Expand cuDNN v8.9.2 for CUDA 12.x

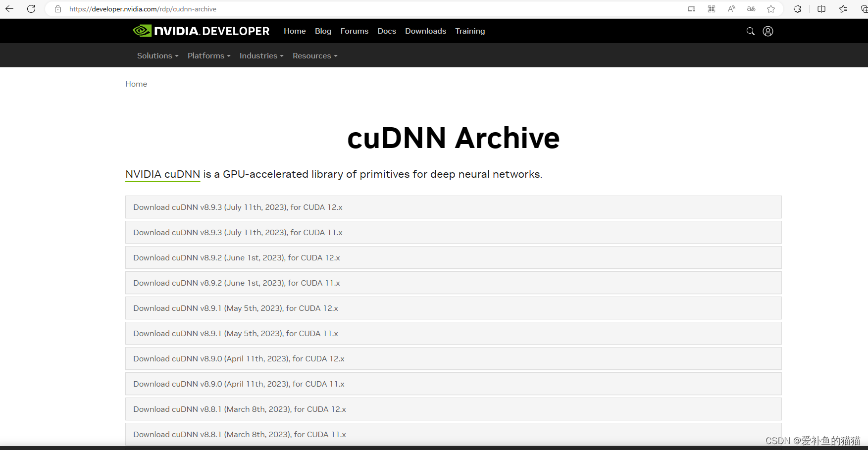(x=453, y=257)
